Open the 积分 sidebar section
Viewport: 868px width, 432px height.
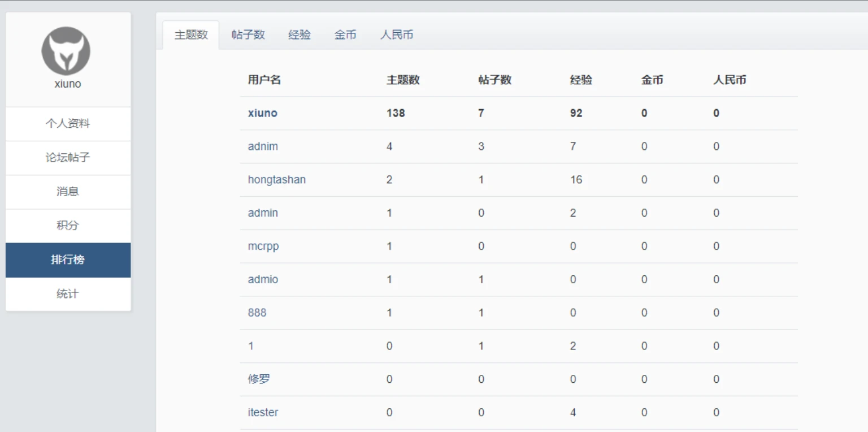(x=67, y=226)
